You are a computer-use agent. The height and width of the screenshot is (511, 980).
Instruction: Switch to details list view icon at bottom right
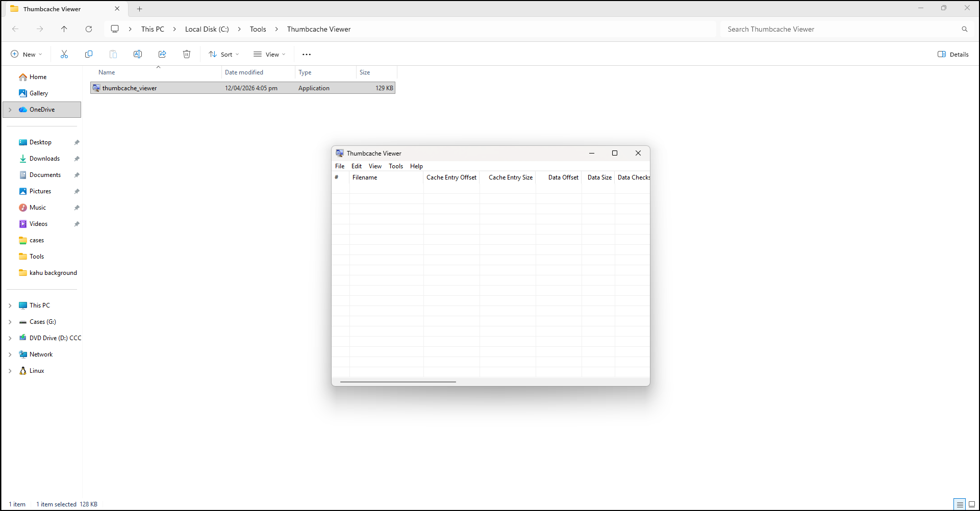(x=960, y=504)
